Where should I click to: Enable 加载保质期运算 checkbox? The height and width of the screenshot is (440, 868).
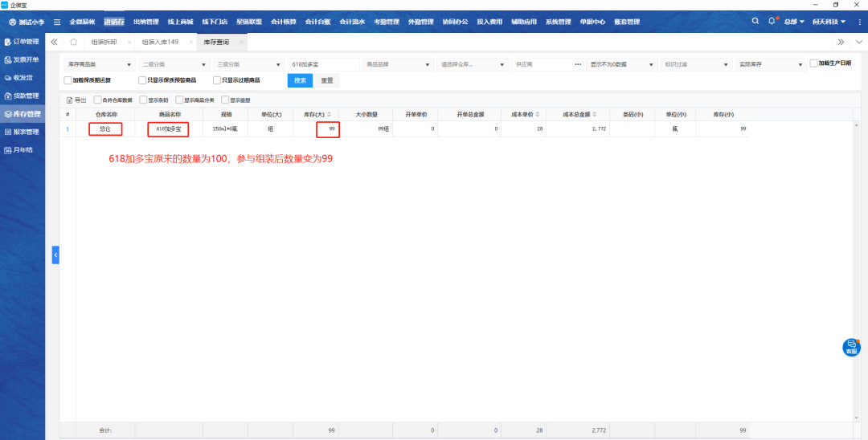(x=68, y=80)
